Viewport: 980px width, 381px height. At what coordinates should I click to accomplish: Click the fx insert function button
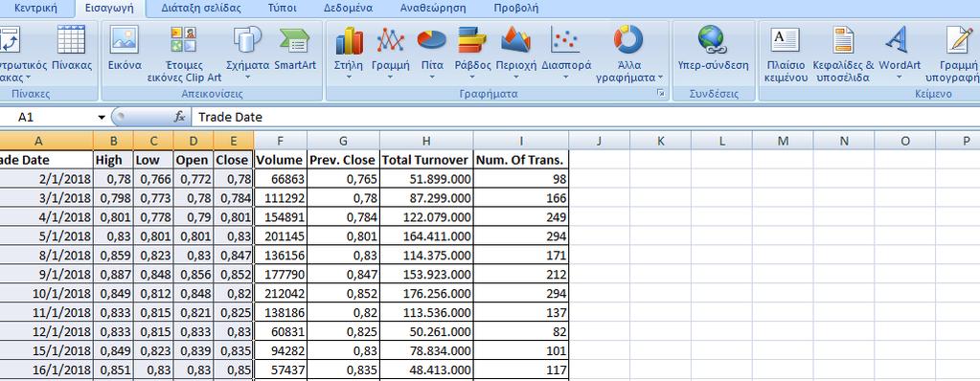[x=179, y=117]
